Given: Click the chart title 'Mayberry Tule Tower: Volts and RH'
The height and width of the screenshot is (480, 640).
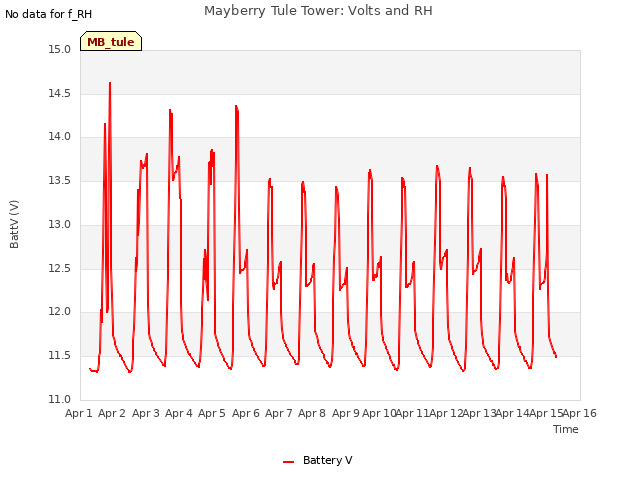Looking at the screenshot, I should pos(318,11).
